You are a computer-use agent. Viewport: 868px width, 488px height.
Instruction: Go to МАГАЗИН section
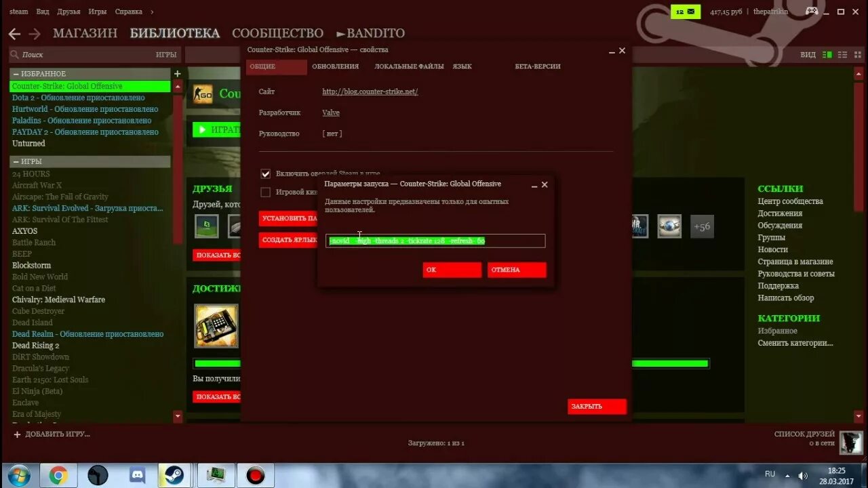coord(85,33)
